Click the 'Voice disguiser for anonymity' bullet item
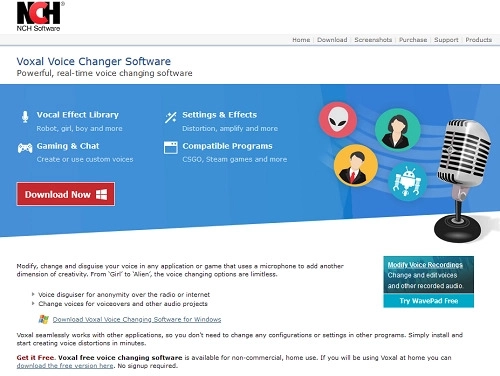This screenshot has width=500, height=376. tap(124, 295)
